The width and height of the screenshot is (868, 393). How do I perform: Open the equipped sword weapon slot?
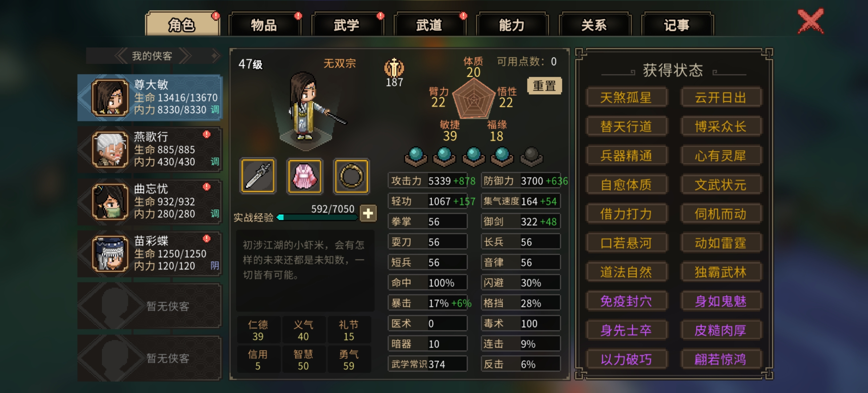(x=258, y=176)
